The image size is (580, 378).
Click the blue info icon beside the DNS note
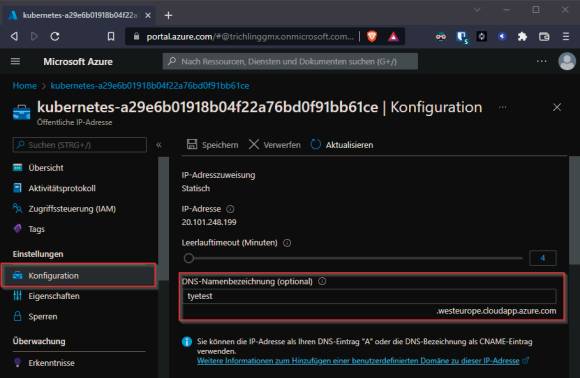coord(187,341)
